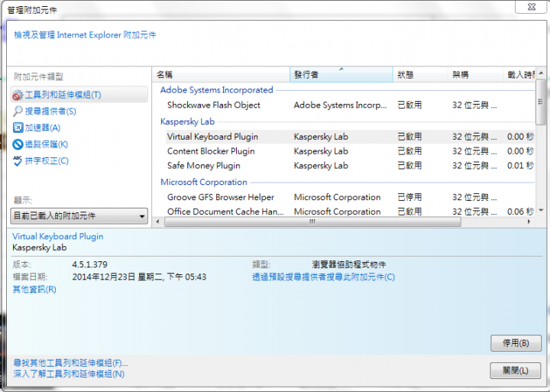Click the vertical scrollbar up arrow
The height and width of the screenshot is (392, 550).
coord(541,73)
